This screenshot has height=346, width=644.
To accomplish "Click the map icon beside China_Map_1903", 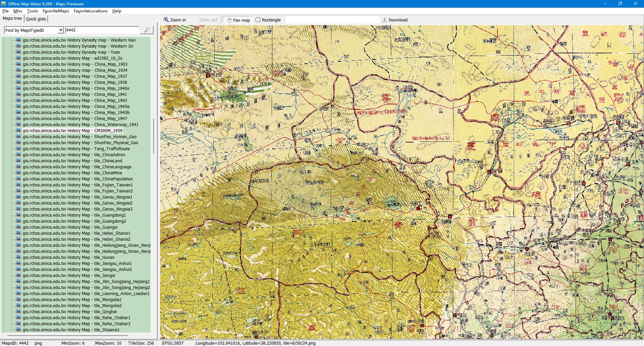I will [x=18, y=64].
